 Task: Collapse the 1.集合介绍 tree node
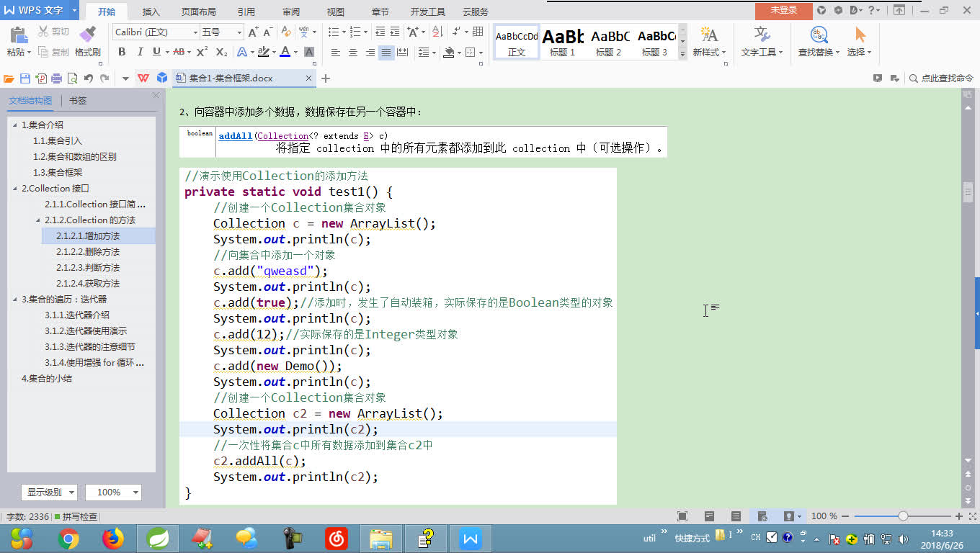[x=16, y=125]
